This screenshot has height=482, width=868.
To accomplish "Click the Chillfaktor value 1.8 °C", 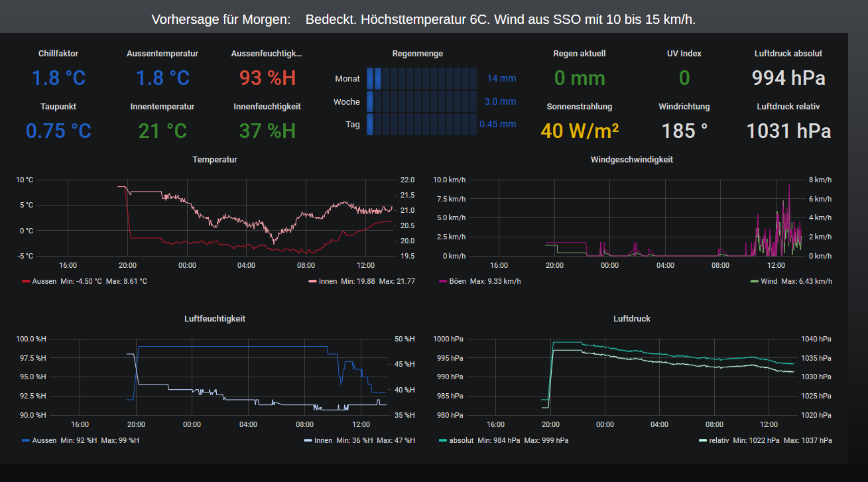I will coord(58,78).
